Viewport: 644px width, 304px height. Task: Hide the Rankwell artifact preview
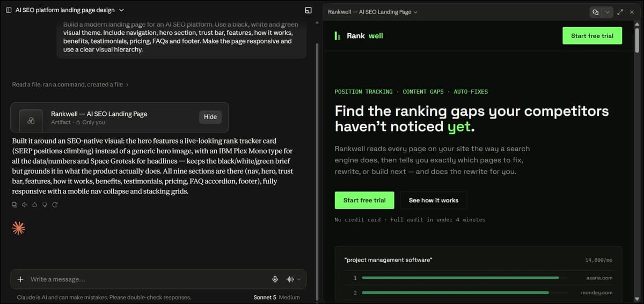(210, 117)
